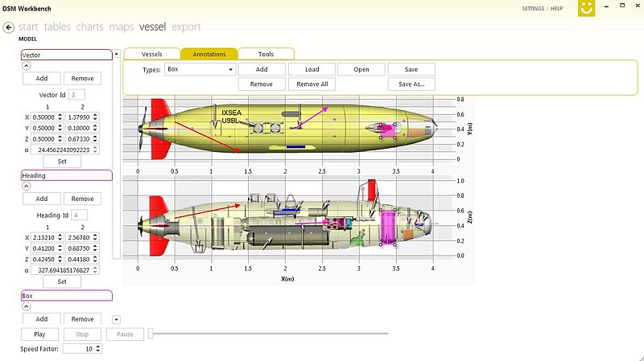The width and height of the screenshot is (644, 361).
Task: Open the small dropdown beside Box Remove
Action: [117, 319]
